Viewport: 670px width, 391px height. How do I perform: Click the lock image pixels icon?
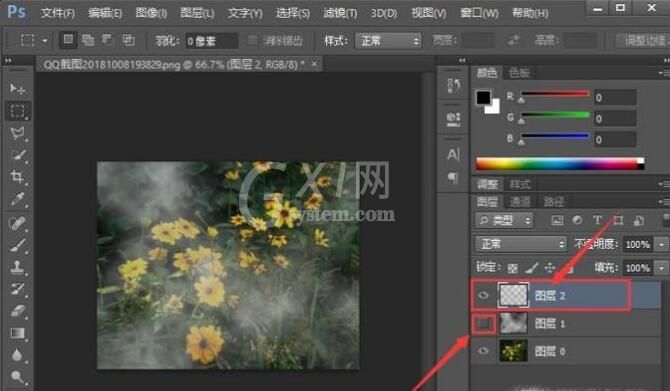pos(532,268)
